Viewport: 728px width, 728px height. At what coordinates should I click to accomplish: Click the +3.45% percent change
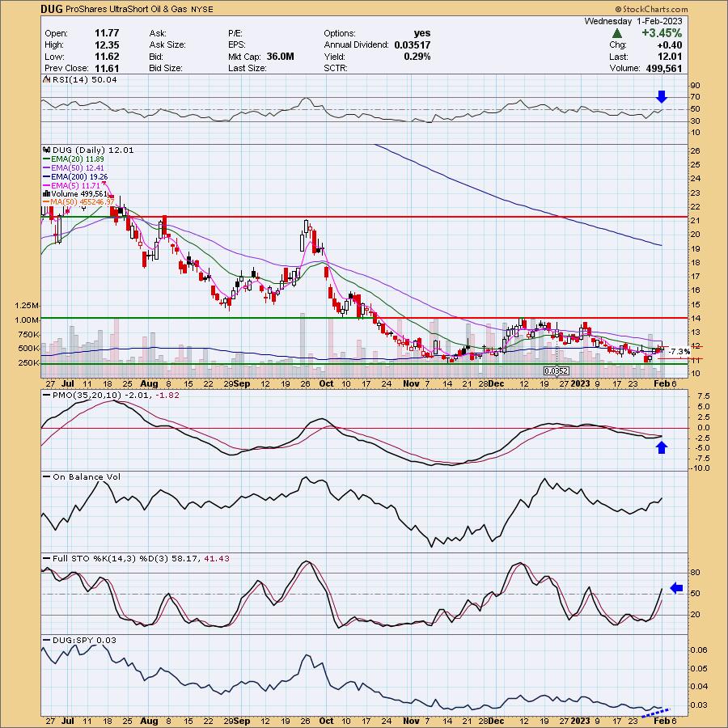[x=662, y=33]
